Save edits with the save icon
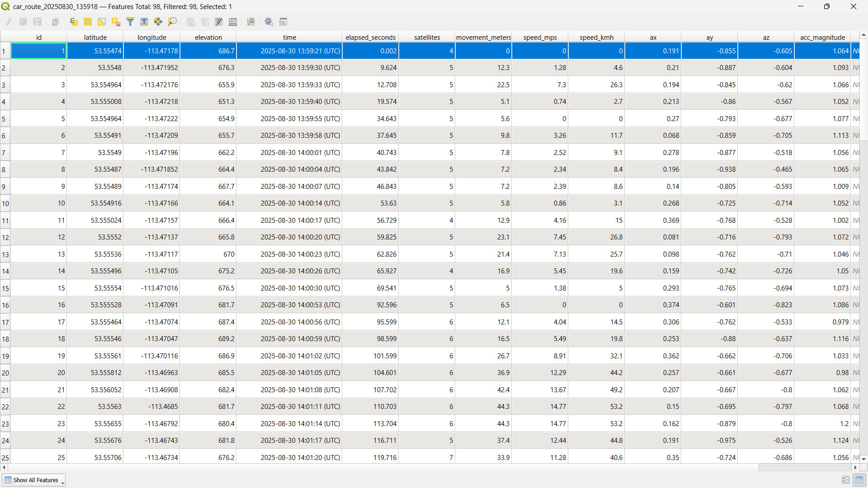 click(x=38, y=22)
